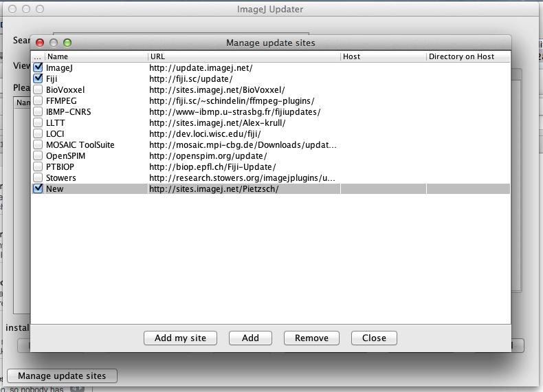Select the OpenSPIM name cell

(x=96, y=156)
